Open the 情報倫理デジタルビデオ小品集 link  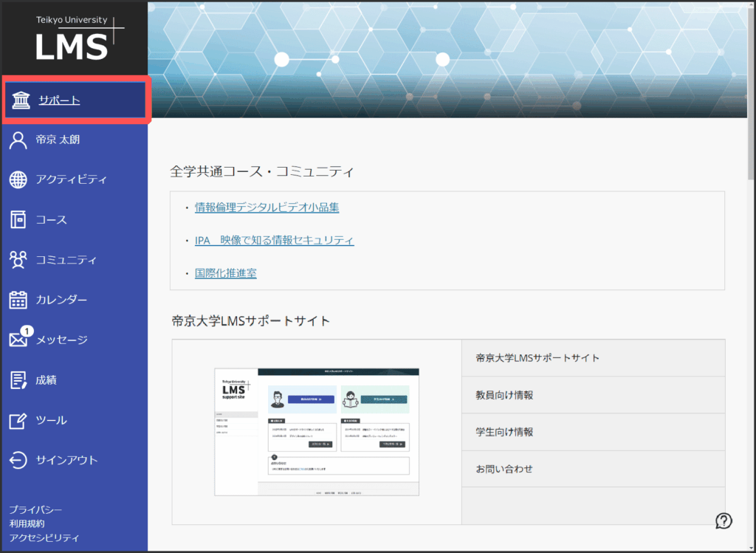click(x=267, y=207)
